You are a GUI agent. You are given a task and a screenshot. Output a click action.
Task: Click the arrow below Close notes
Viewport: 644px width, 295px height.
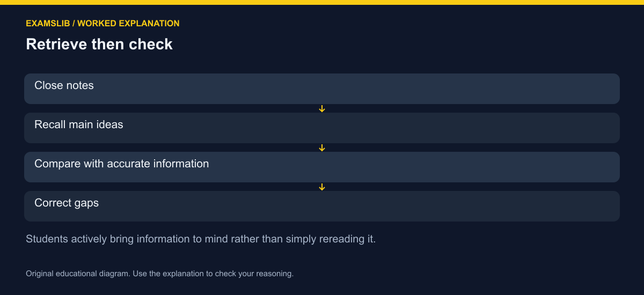click(x=322, y=109)
